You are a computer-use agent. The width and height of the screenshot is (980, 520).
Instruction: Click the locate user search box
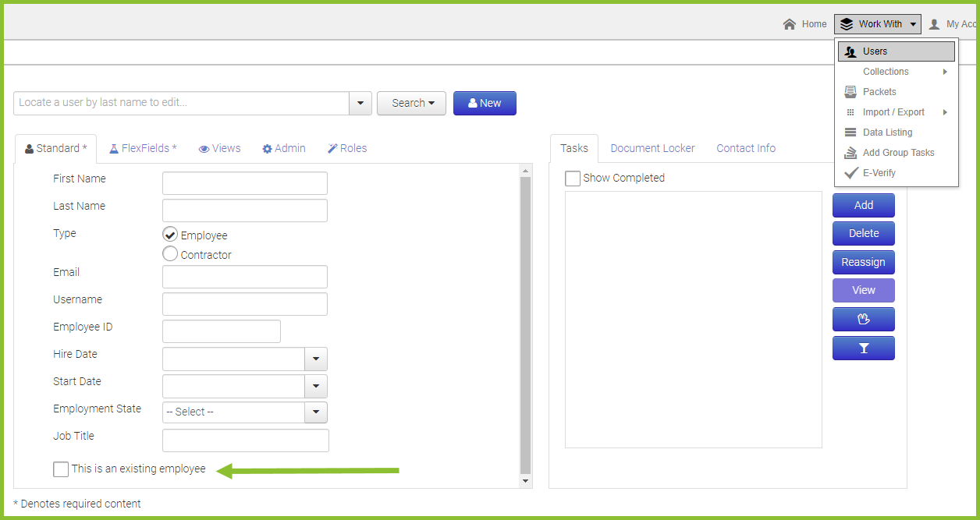click(x=181, y=103)
